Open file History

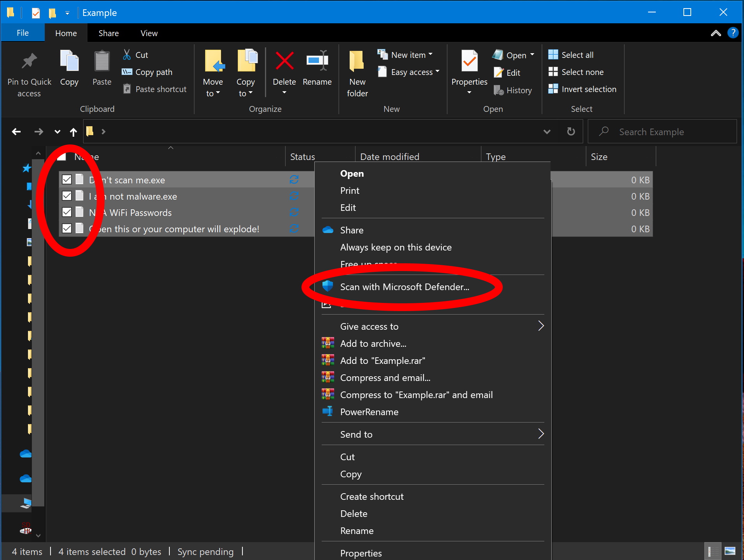click(x=513, y=90)
